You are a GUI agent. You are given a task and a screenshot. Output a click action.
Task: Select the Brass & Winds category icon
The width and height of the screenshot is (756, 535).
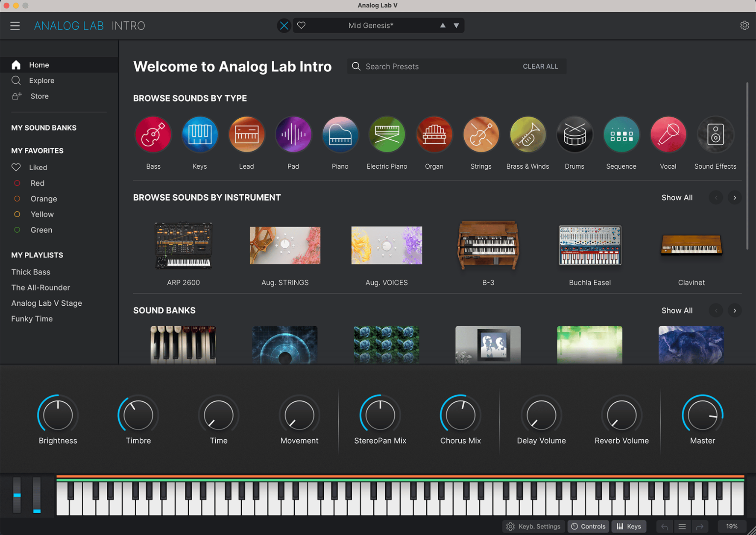point(527,134)
